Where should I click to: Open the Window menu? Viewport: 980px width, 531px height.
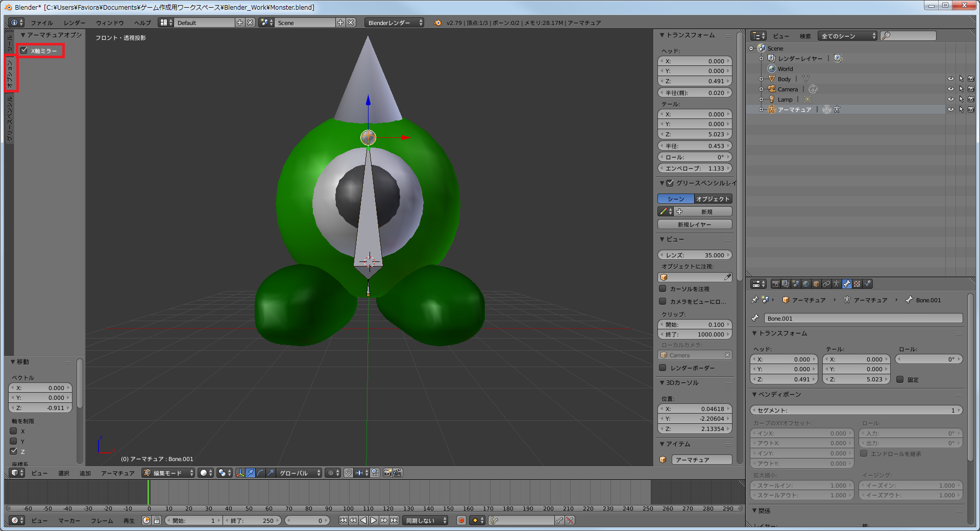point(110,22)
